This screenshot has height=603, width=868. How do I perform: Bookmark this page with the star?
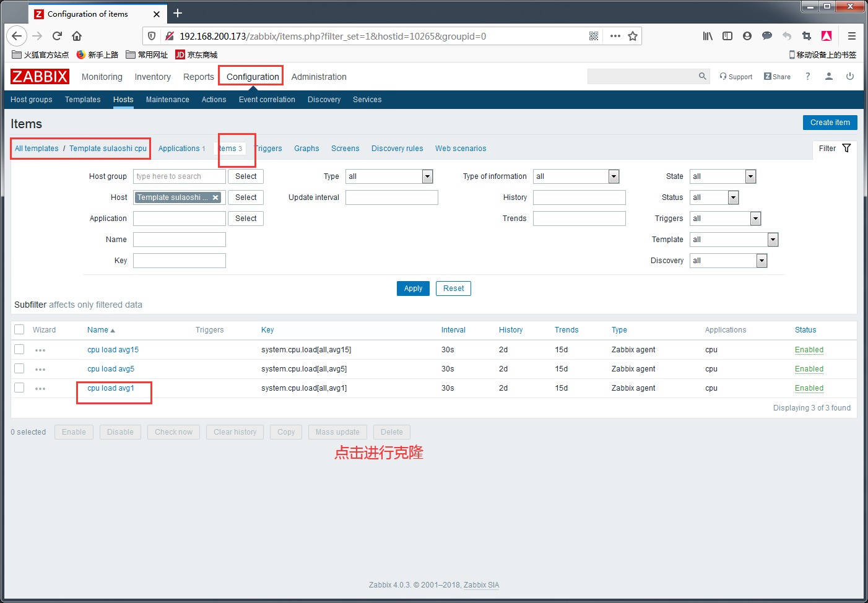point(633,36)
